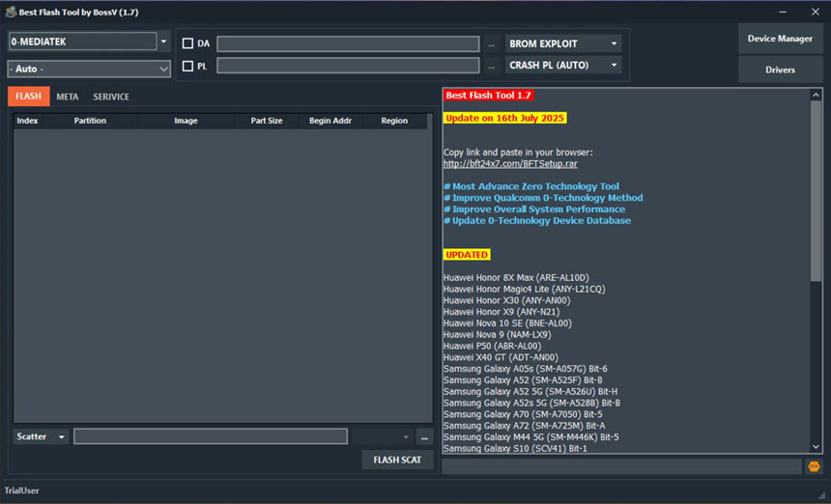
Task: Click 'Huawei Honor X30 (ANY-AN00)' entry
Action: [506, 300]
